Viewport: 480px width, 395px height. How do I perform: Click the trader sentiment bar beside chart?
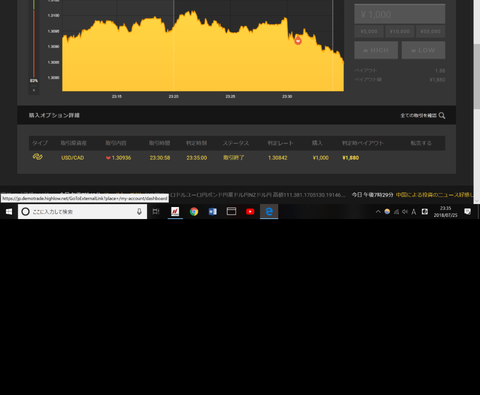tap(34, 39)
